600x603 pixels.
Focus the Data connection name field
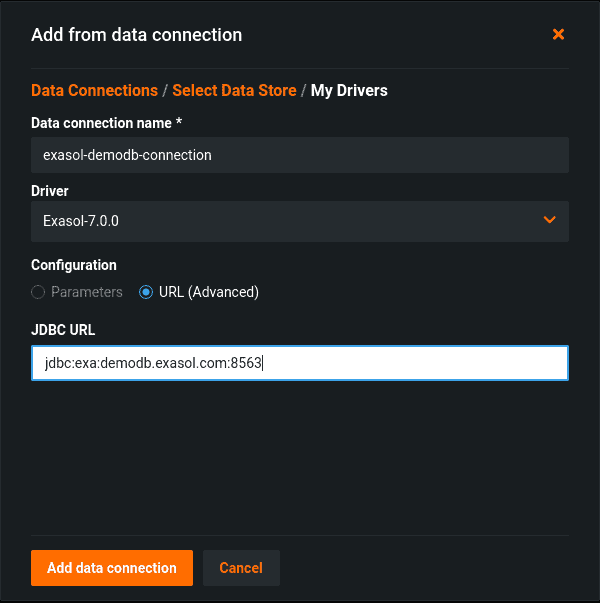coord(300,155)
